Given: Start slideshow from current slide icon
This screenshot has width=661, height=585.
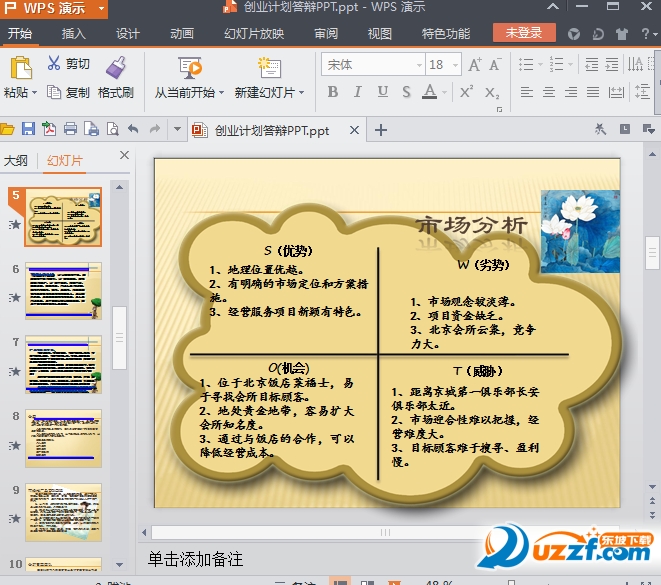Looking at the screenshot, I should click(x=190, y=68).
